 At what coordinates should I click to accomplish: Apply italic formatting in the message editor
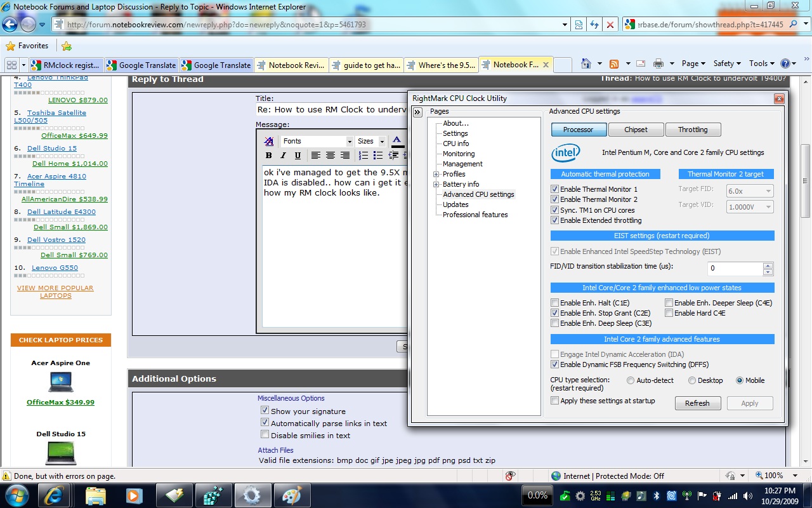pos(284,156)
